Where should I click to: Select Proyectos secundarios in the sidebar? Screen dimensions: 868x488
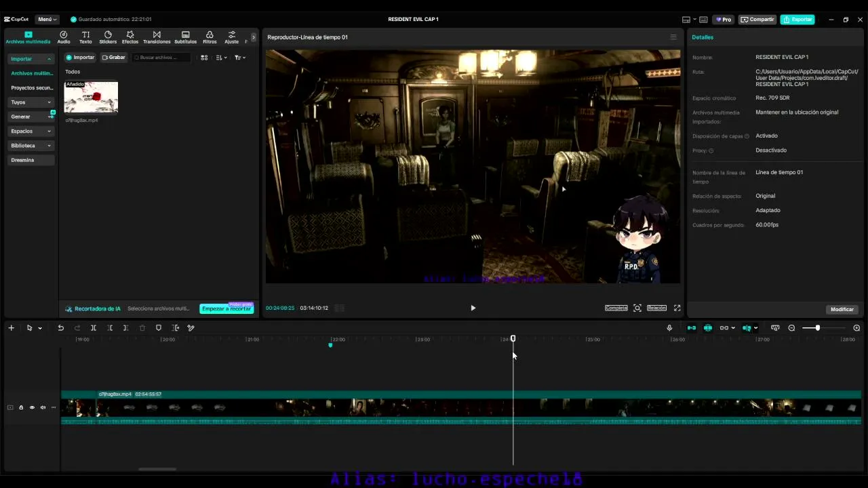point(32,88)
